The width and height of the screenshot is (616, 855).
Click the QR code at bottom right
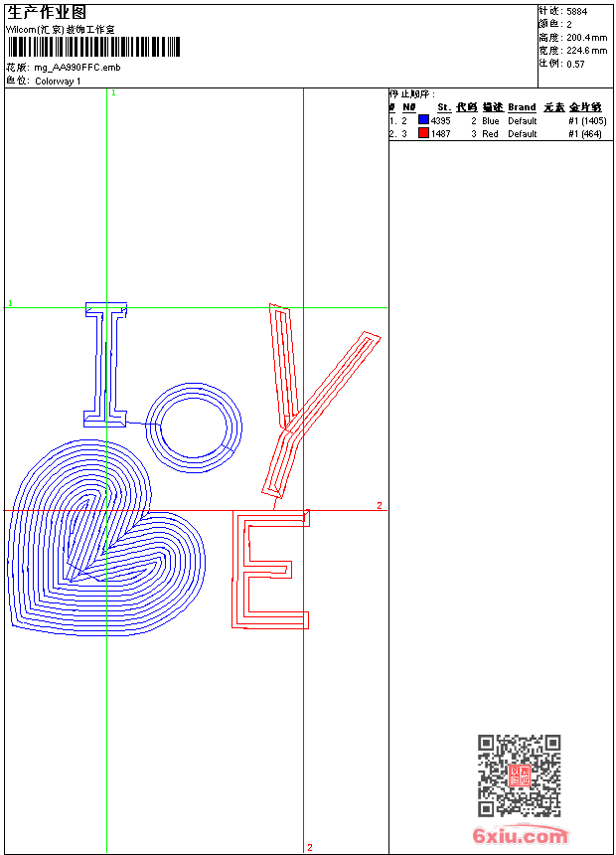519,775
